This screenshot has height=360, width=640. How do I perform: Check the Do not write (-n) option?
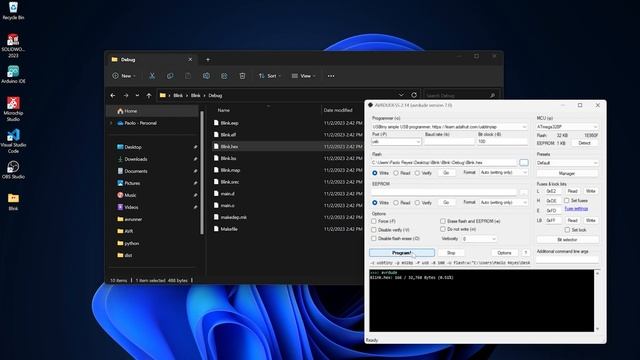point(443,229)
